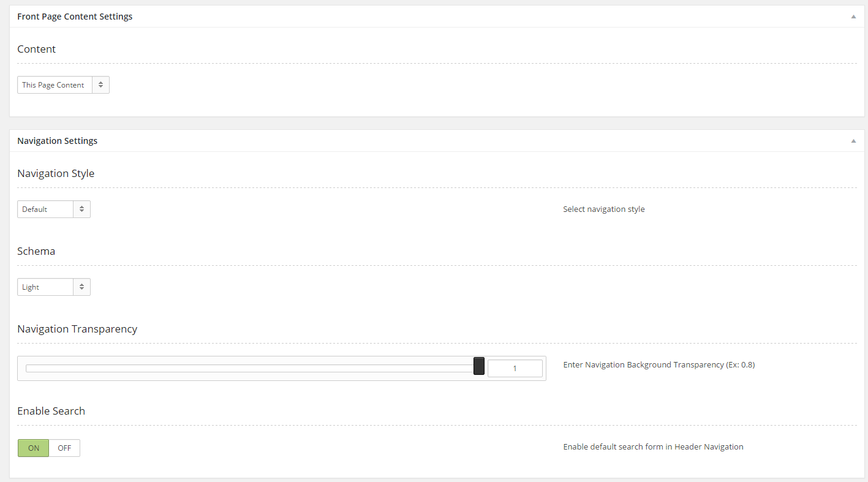Screen dimensions: 868x482
Task: Click the Select navigation style help text
Action: (603, 209)
